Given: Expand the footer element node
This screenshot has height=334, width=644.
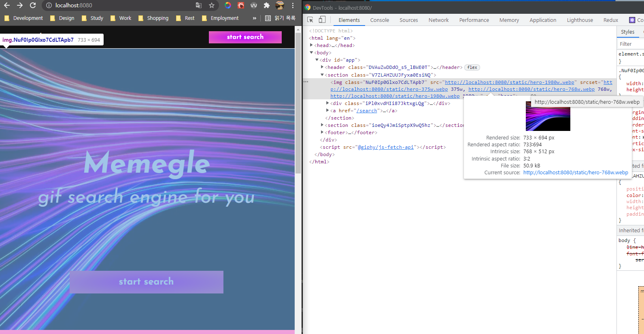Looking at the screenshot, I should (322, 132).
